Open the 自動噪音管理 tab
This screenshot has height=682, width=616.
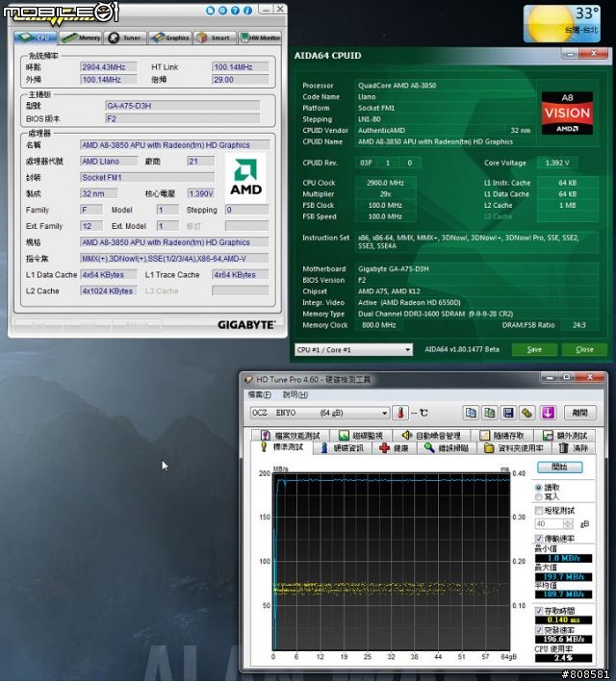432,436
